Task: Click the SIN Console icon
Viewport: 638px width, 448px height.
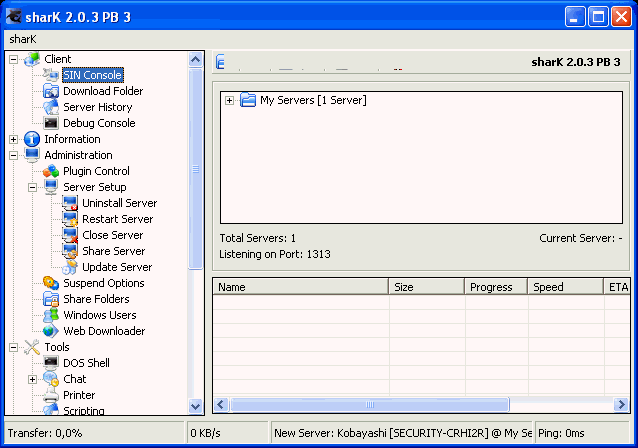Action: [51, 75]
